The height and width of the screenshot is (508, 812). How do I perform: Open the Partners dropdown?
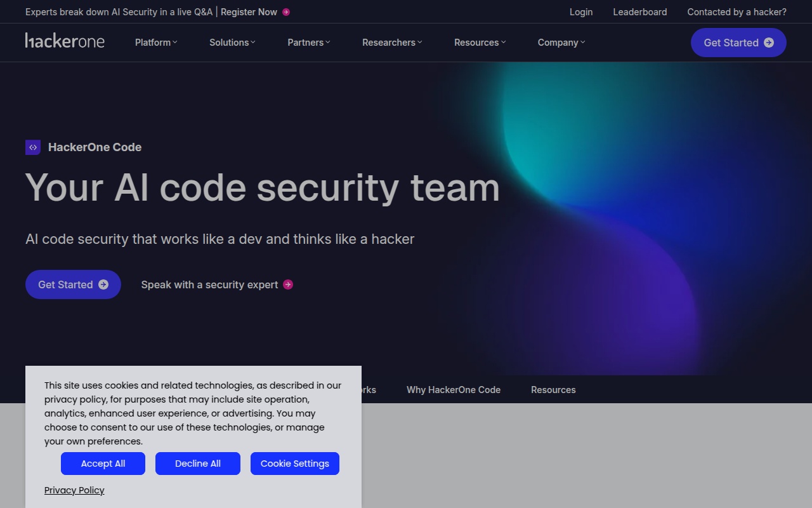[x=309, y=43]
